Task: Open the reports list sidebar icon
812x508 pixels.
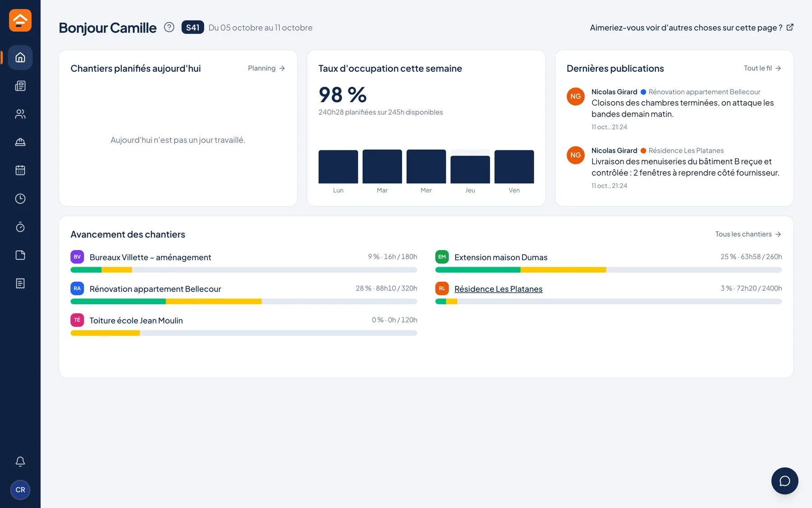Action: (20, 283)
